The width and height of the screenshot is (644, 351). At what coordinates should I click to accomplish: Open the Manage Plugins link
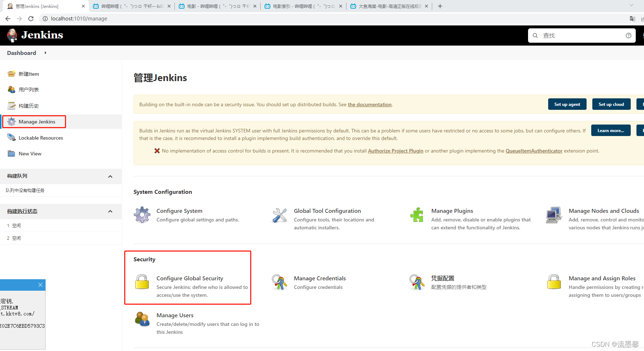point(452,211)
